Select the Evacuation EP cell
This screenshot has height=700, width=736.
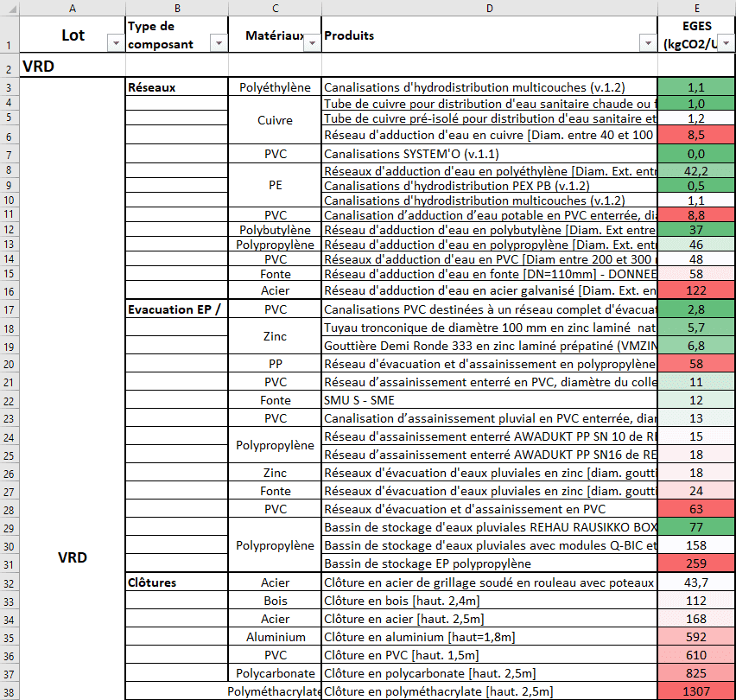(176, 309)
